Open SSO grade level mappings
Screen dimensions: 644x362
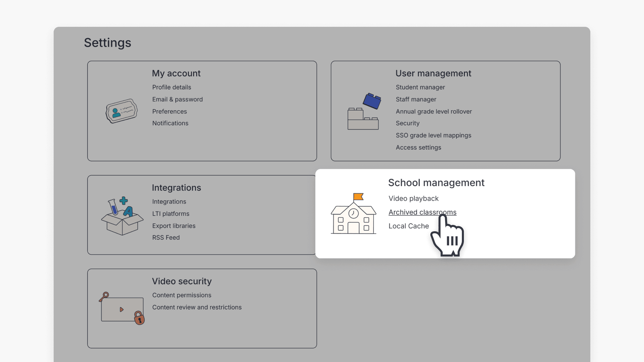coord(433,135)
